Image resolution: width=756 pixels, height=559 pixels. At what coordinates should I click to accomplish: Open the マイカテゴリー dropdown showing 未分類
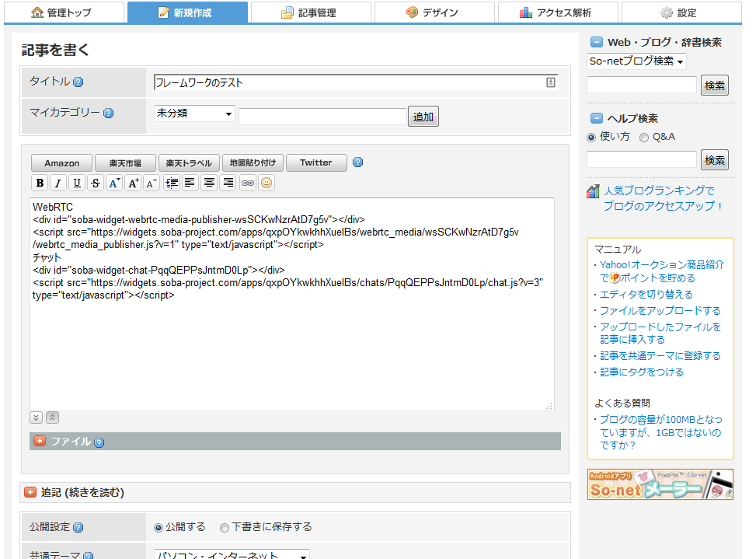pos(194,114)
